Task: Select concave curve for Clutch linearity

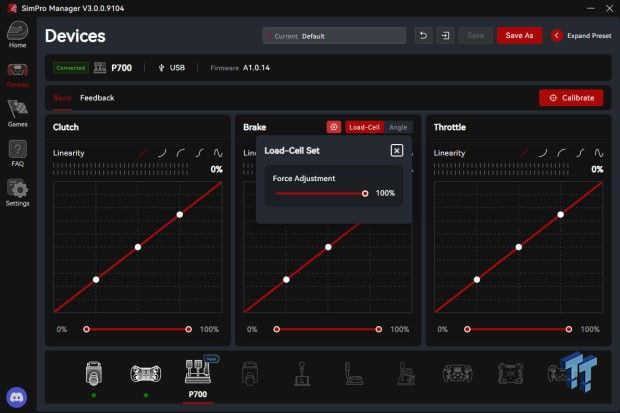Action: coord(162,153)
